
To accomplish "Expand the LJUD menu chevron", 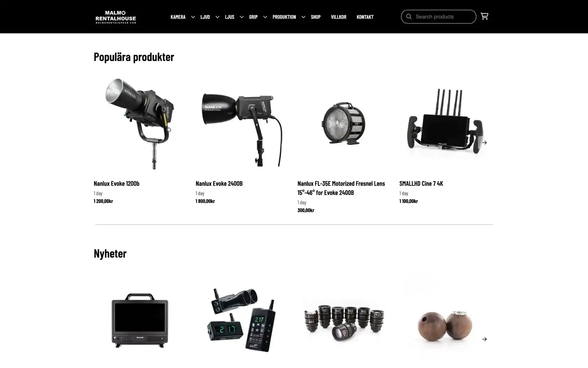I will 217,17.
